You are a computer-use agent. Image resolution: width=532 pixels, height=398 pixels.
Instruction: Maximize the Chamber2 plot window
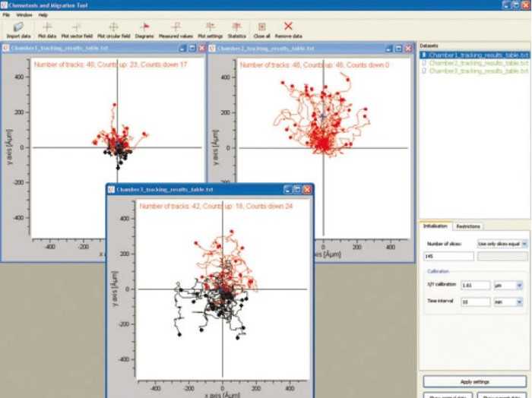tap(399, 49)
